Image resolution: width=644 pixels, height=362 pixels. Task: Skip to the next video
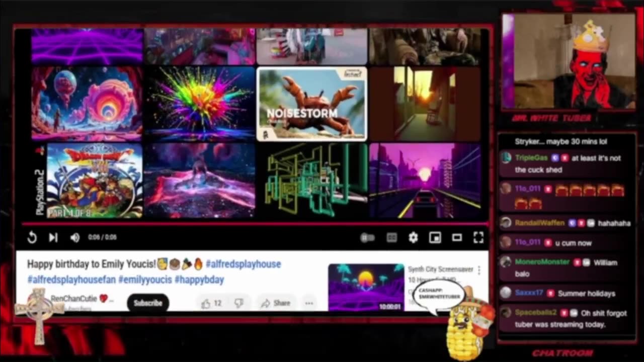click(x=53, y=237)
